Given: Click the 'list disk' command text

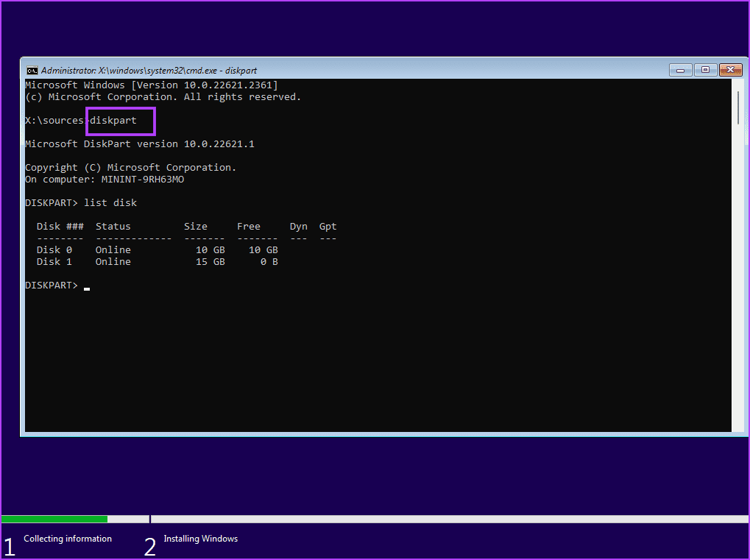Looking at the screenshot, I should click(x=110, y=203).
